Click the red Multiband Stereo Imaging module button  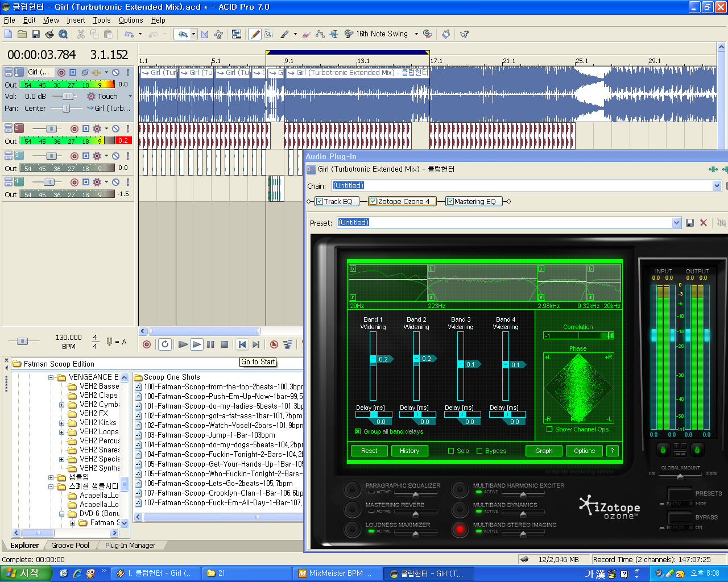[460, 529]
